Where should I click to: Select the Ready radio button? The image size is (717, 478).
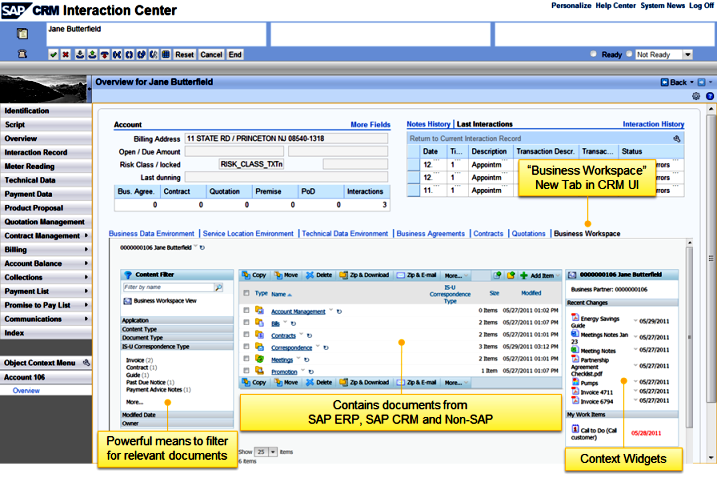click(x=593, y=54)
